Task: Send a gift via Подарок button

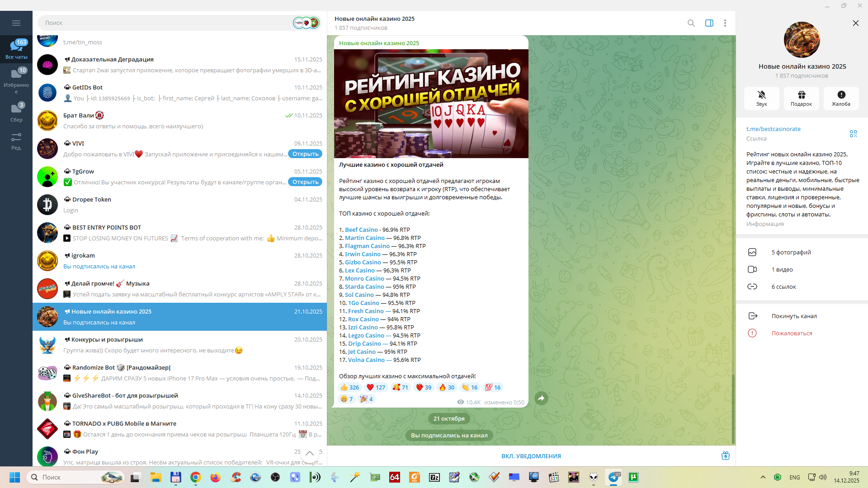Action: click(x=801, y=98)
